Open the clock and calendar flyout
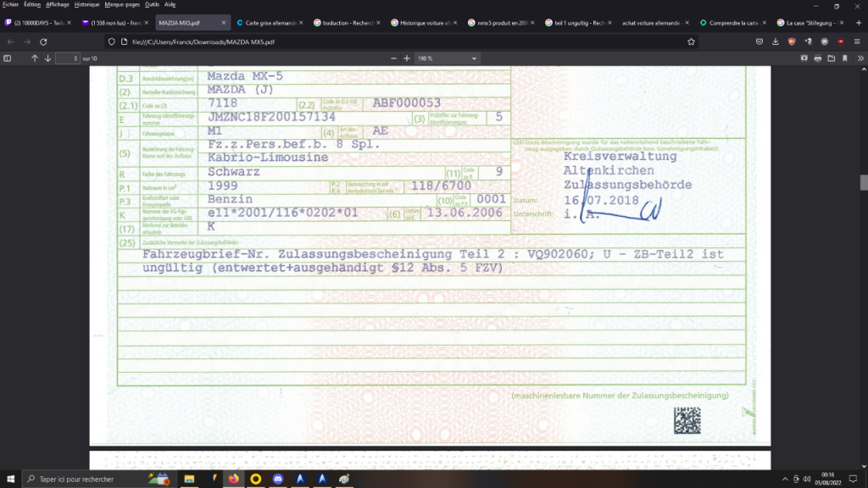The height and width of the screenshot is (488, 868). click(x=827, y=480)
